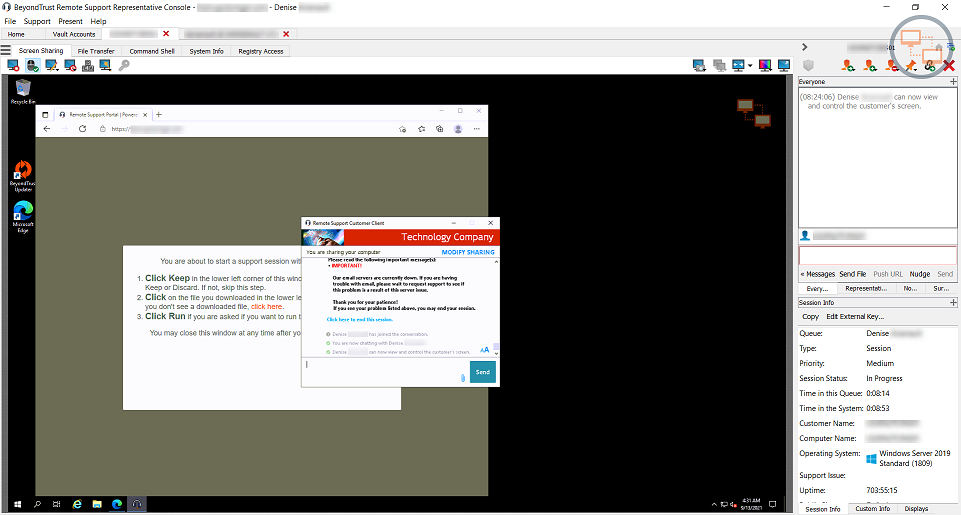Open the Command Shell tab
This screenshot has height=515, width=961.
(x=152, y=51)
